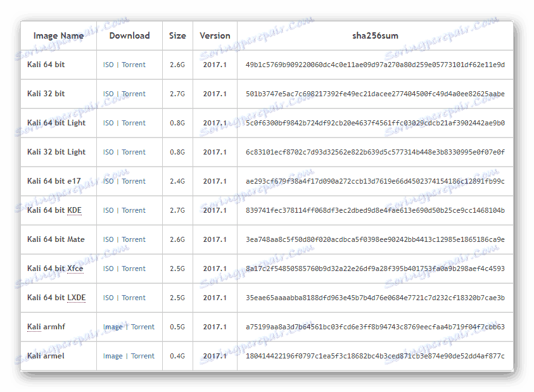Open the Kali armhf Torrent link
The width and height of the screenshot is (534, 392).
pyautogui.click(x=143, y=327)
